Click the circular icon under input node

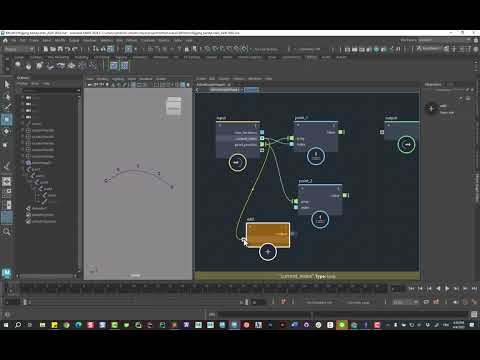(x=237, y=162)
